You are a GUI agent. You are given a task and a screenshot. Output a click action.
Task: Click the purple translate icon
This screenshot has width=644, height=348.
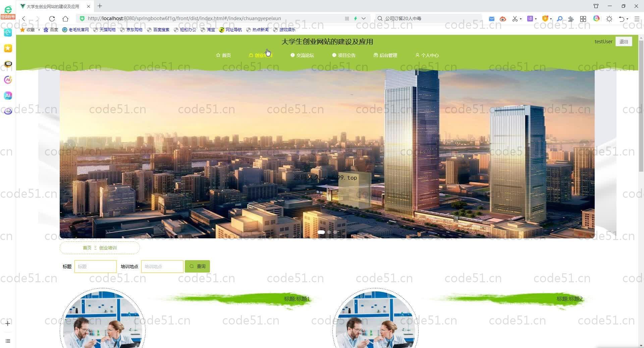click(530, 19)
